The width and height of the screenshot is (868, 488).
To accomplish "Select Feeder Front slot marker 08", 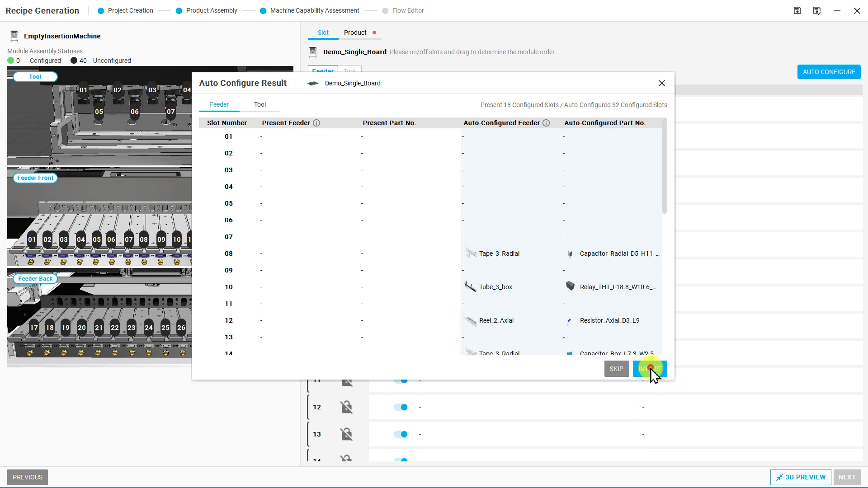I will 144,239.
